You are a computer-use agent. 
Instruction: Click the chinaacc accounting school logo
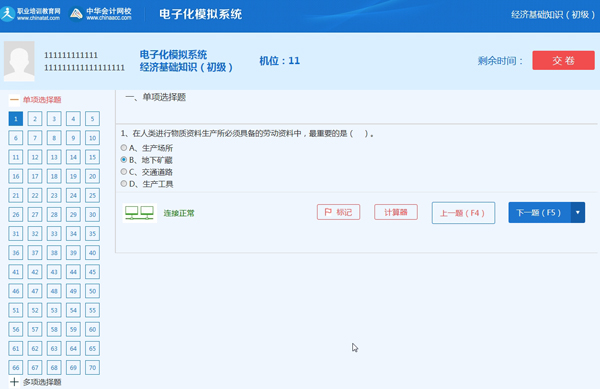(100, 14)
